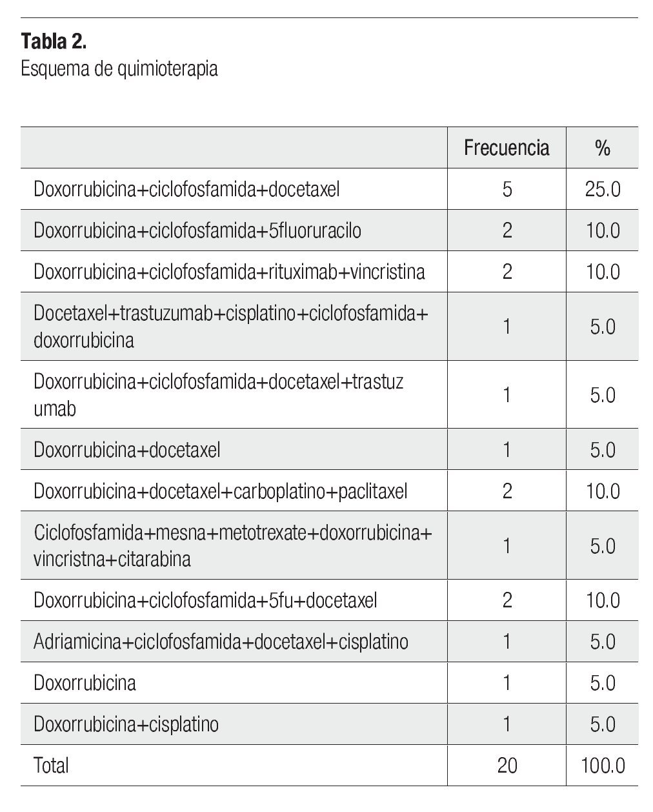Click the "Tabla 2." title
The image size is (653, 812).
click(54, 41)
